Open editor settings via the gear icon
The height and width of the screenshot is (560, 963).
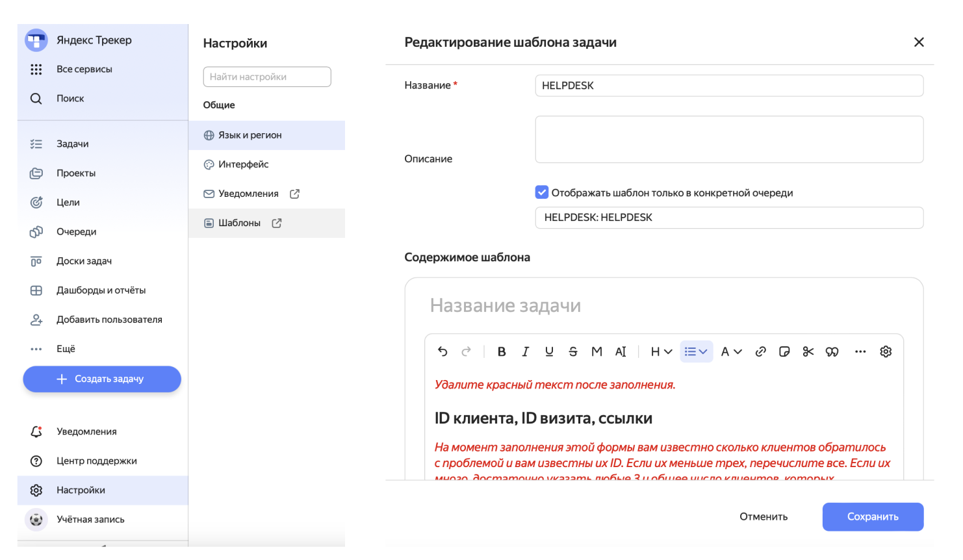click(885, 351)
